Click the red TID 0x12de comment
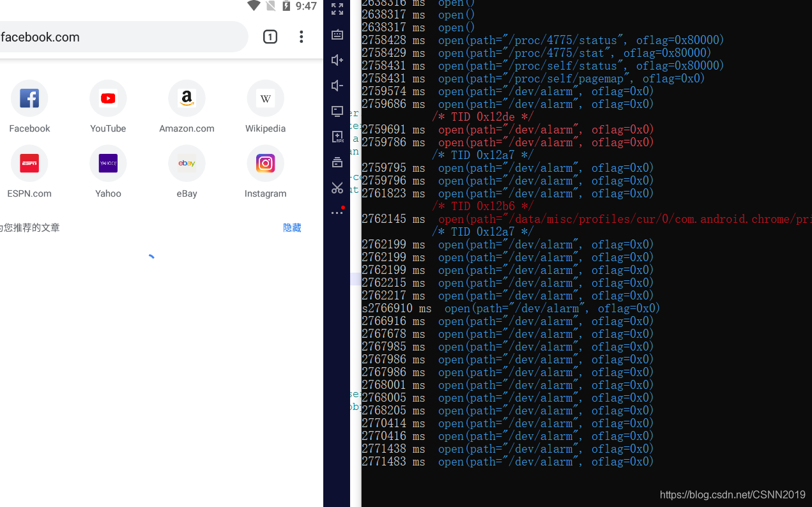Screen dimensions: 812x507 tap(483, 117)
